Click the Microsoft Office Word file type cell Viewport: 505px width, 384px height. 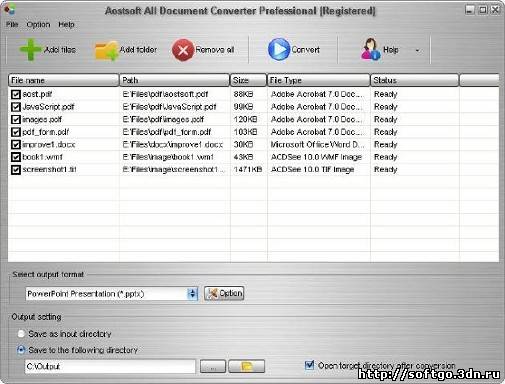(x=317, y=145)
